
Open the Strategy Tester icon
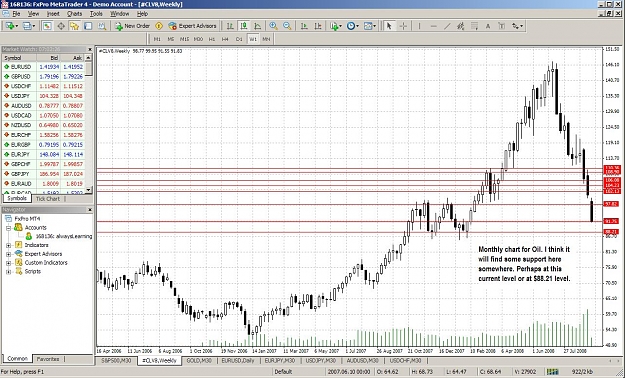click(102, 26)
